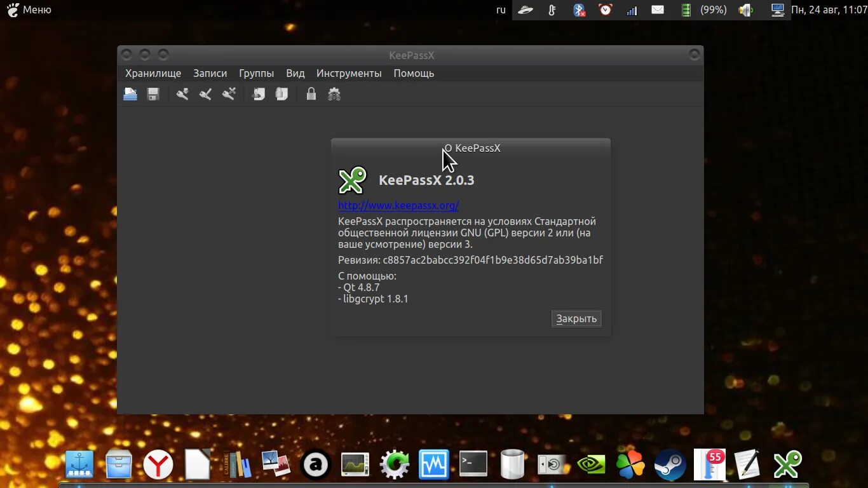Open the thermometer dock icon showing 55
868x488 pixels.
709,464
